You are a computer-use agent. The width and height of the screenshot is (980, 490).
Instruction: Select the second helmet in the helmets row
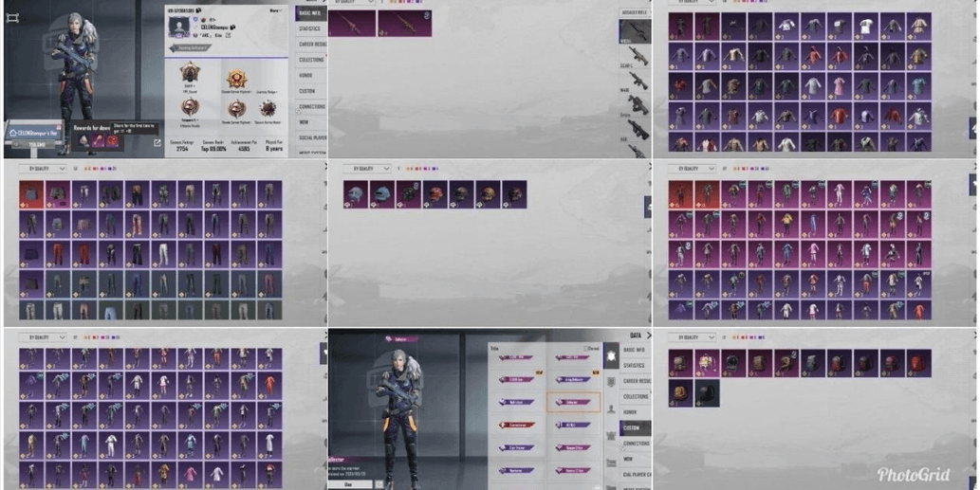tap(382, 194)
